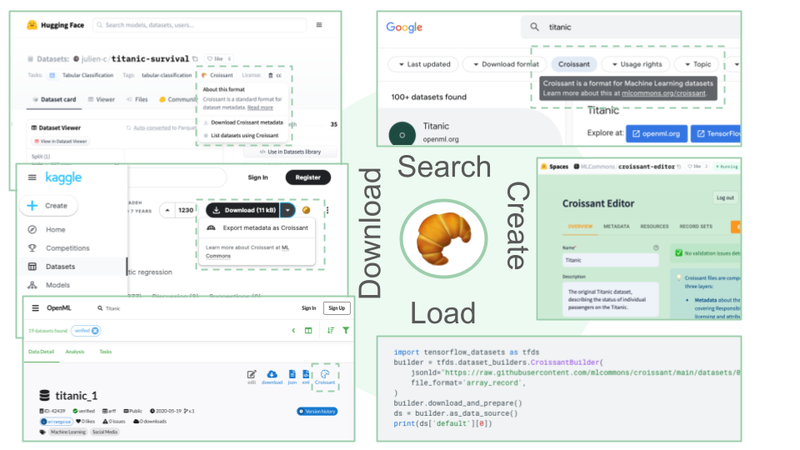This screenshot has width=800, height=450.
Task: Open the Croissant Editor METADATA tab
Action: (x=616, y=226)
